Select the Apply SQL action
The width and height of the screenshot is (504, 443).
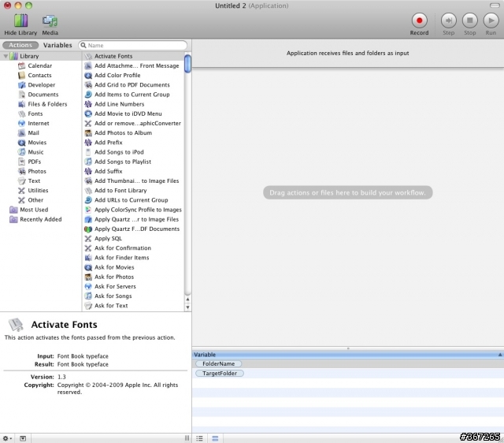click(133, 239)
